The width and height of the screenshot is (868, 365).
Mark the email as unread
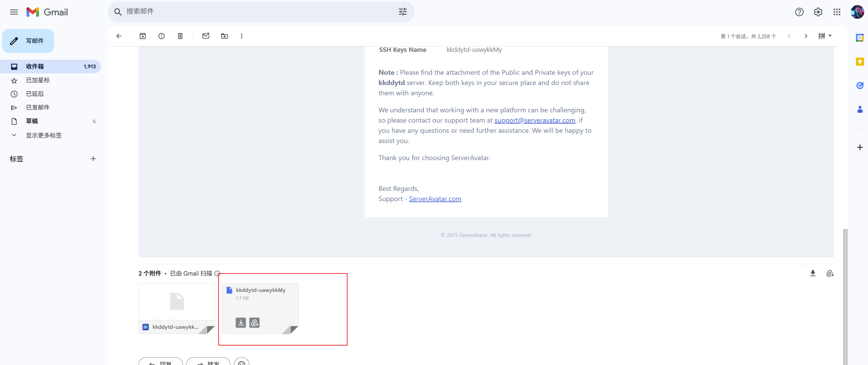pyautogui.click(x=206, y=36)
